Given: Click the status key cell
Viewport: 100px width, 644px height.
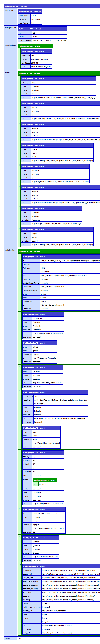Looking at the screenshot, I should point(10,638).
